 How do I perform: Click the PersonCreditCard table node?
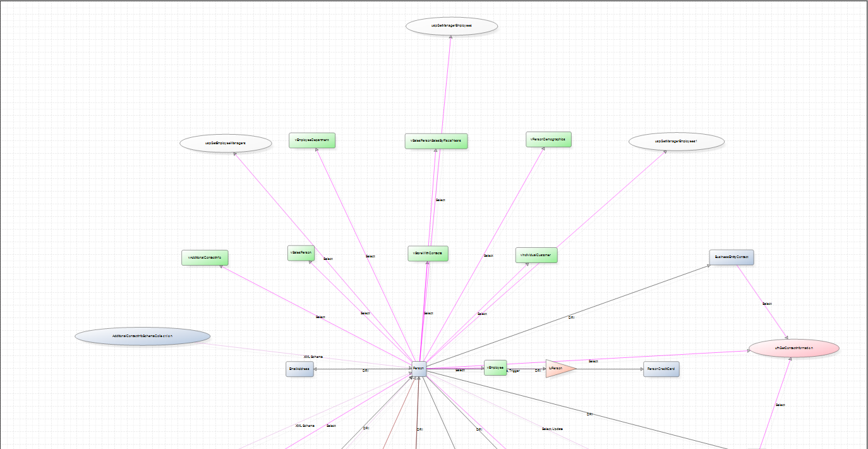661,369
